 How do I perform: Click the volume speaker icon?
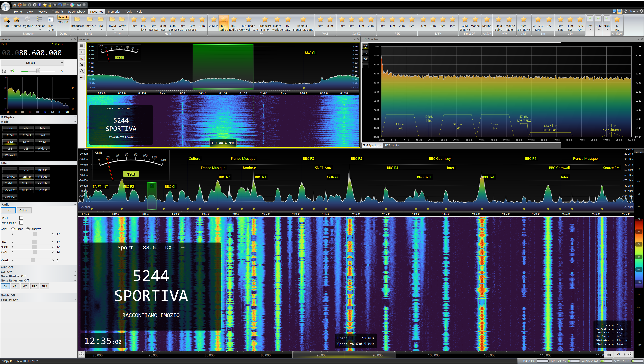click(12, 71)
